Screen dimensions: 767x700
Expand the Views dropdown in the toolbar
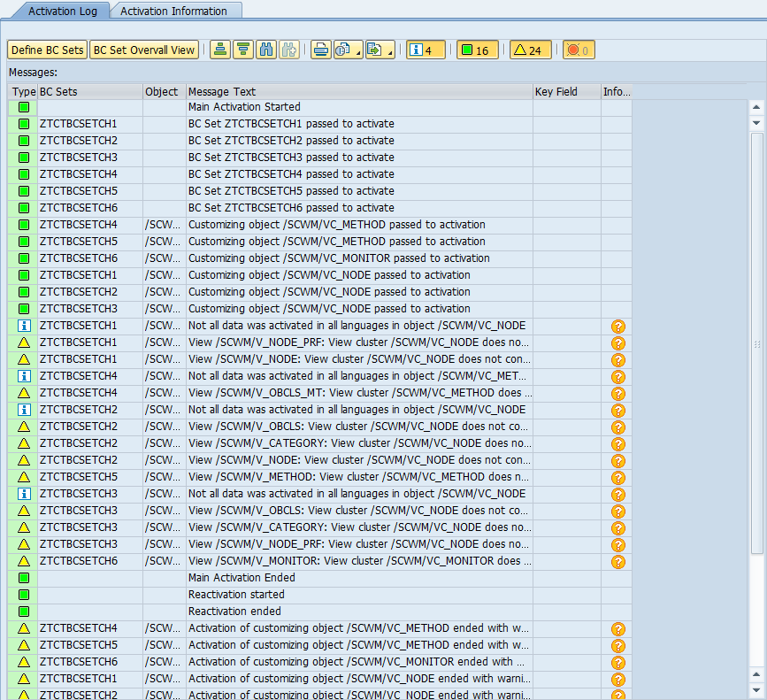coord(358,51)
